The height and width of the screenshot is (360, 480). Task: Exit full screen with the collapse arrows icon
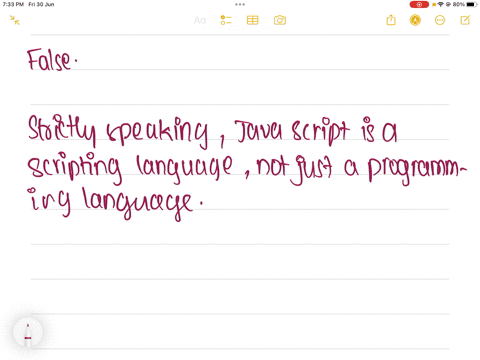click(14, 20)
